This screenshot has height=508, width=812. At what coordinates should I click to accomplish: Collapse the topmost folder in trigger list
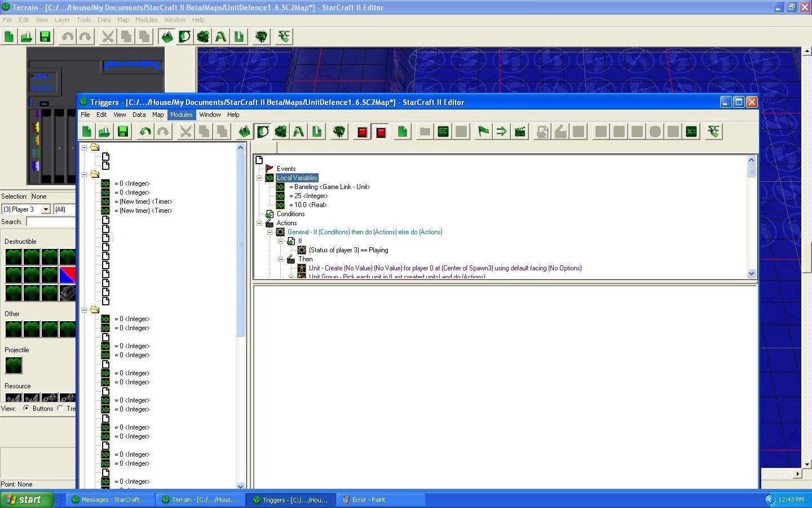click(85, 147)
